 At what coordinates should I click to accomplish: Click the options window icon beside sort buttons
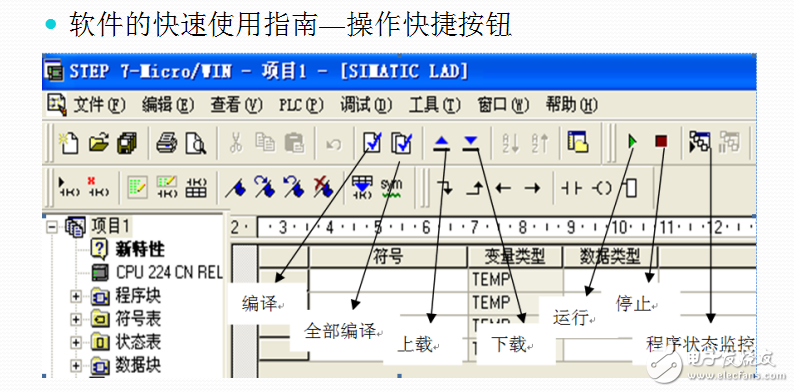click(577, 142)
